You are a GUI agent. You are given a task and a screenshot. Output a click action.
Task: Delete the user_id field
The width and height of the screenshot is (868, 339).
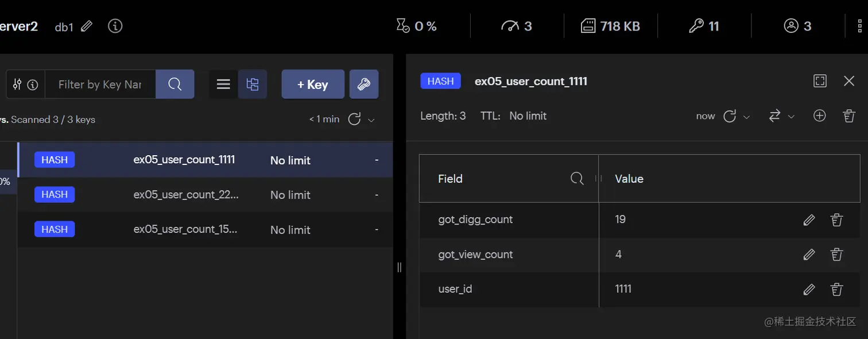[x=836, y=290]
